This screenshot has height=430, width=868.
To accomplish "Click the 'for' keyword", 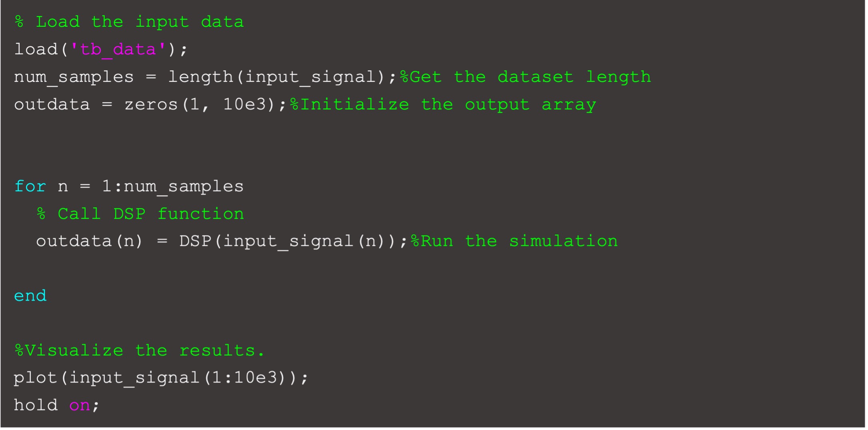I will [30, 186].
